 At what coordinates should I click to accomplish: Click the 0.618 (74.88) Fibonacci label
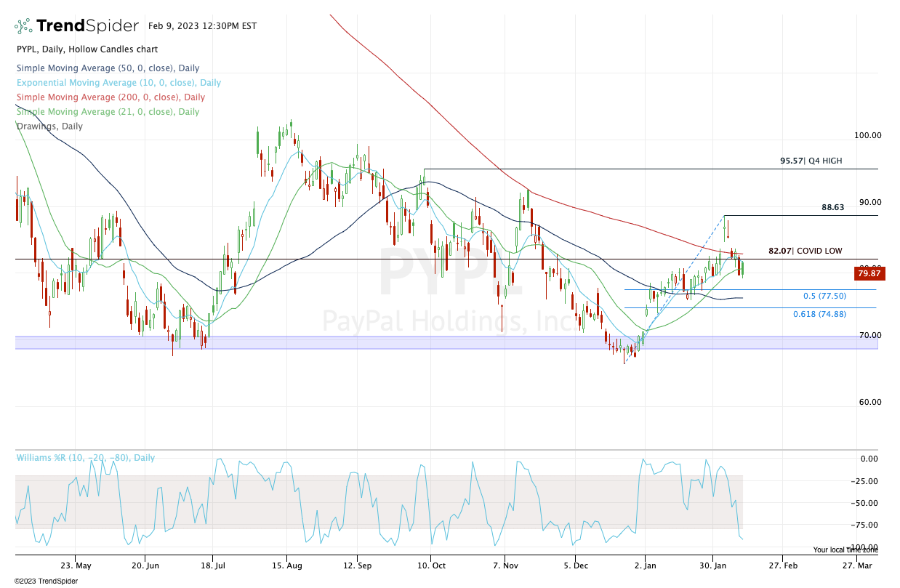point(820,314)
